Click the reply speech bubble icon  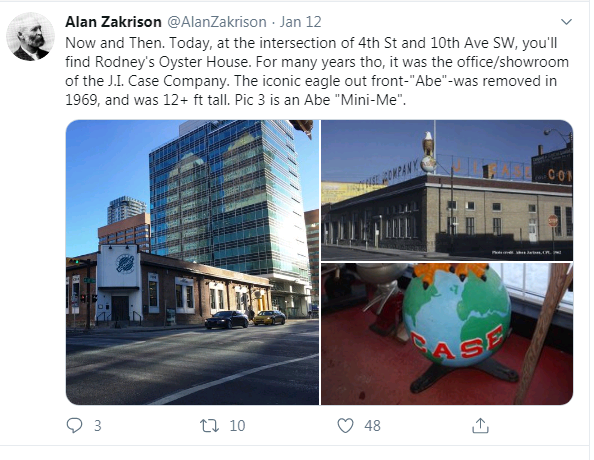click(74, 425)
